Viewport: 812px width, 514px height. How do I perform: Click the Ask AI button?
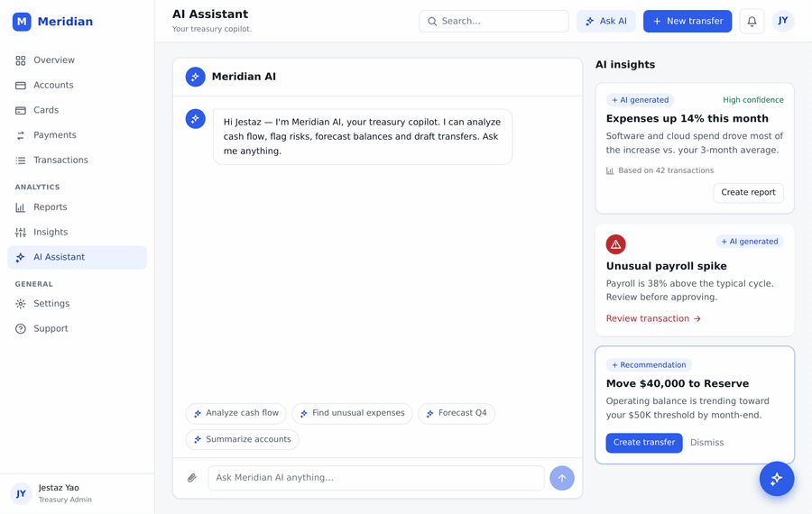point(606,22)
